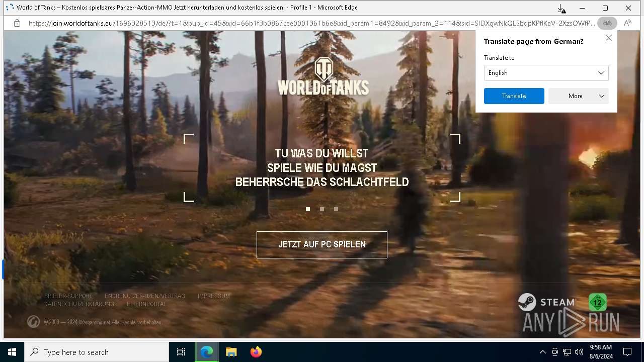The height and width of the screenshot is (362, 644).
Task: Click the headline 'BEHERRSCHE DAS SCHLACHTFELD'
Action: click(x=322, y=182)
